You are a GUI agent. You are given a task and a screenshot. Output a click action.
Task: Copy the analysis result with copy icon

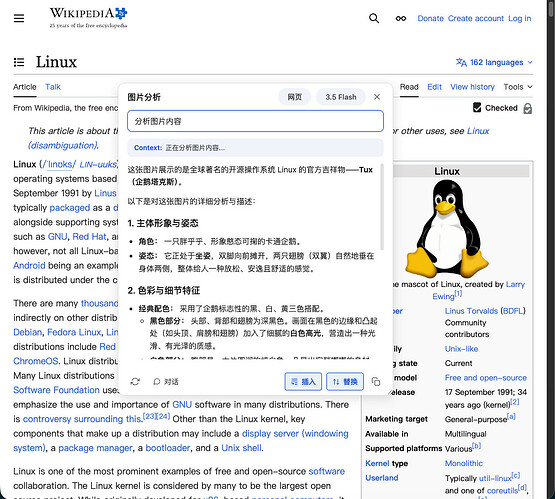coord(376,382)
